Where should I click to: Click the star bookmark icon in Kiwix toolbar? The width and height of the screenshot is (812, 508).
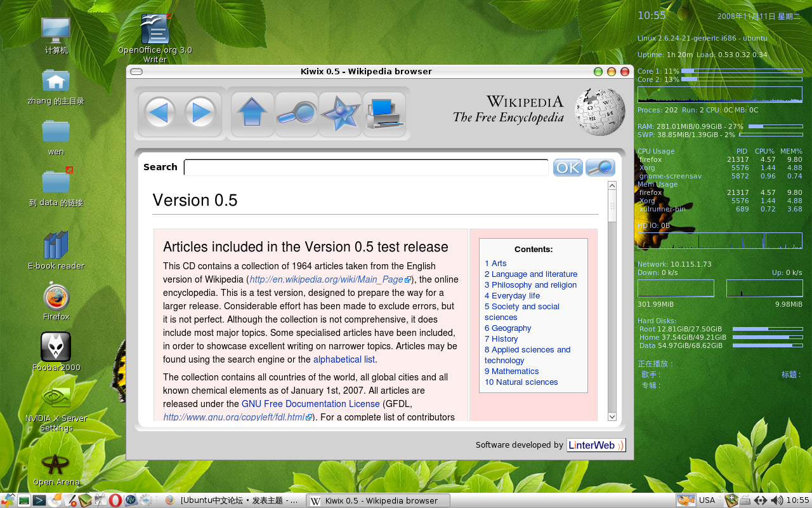coord(340,114)
